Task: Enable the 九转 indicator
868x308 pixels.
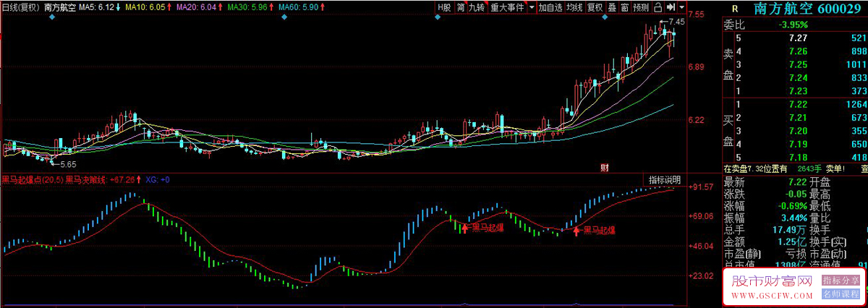Action: [476, 7]
